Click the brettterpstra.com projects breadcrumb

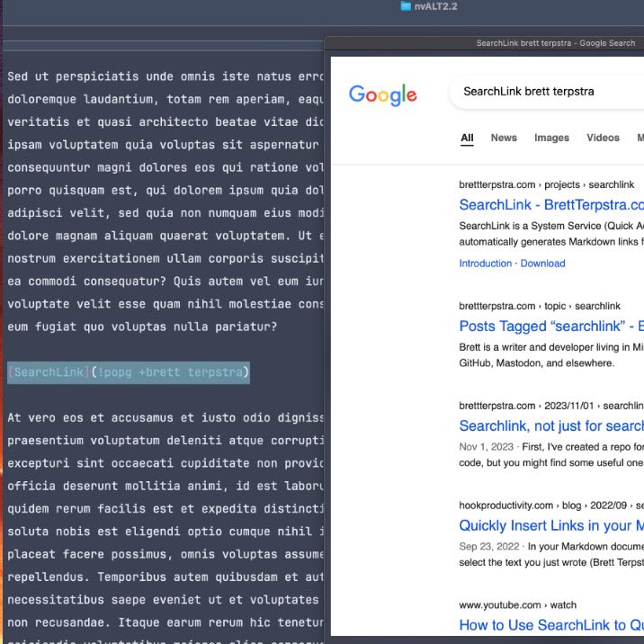[547, 184]
